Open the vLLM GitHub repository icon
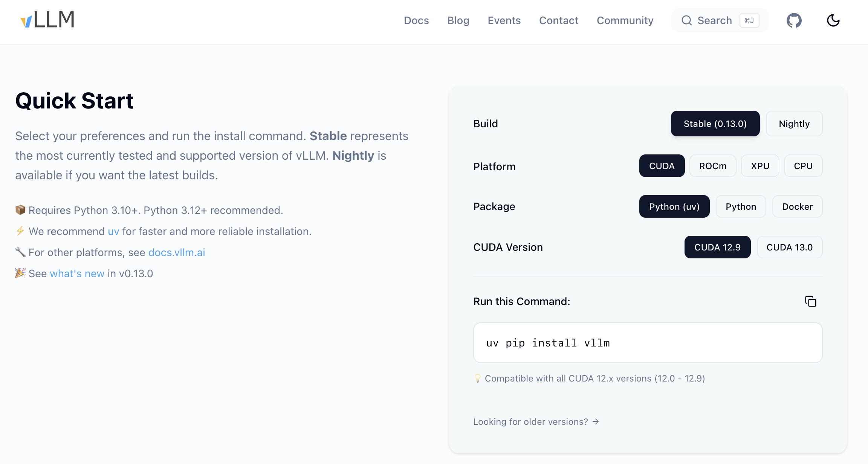Image resolution: width=868 pixels, height=464 pixels. 794,20
